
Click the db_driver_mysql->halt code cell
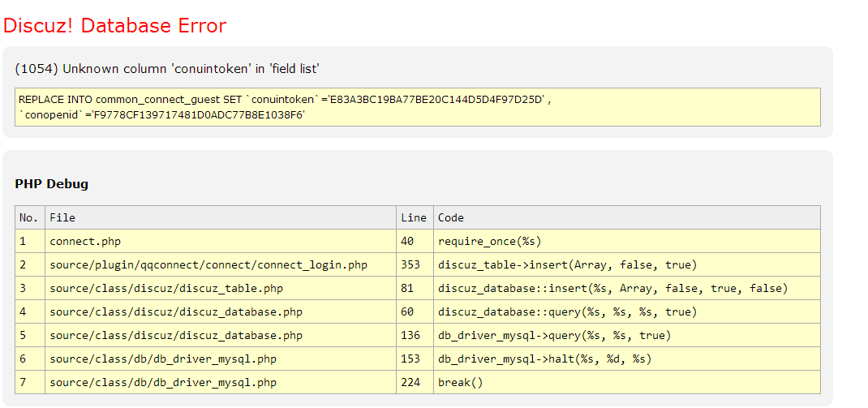pos(544,359)
